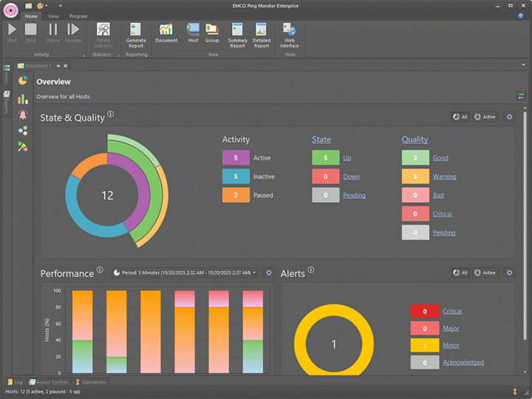Viewport: 532px width, 399px height.
Task: Click the Stop monitoring icon
Action: pos(30,29)
